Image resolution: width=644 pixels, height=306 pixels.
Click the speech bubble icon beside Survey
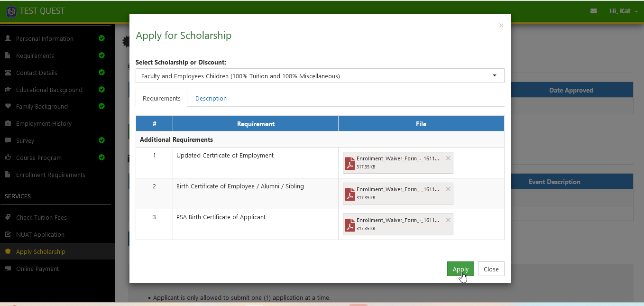[8, 140]
